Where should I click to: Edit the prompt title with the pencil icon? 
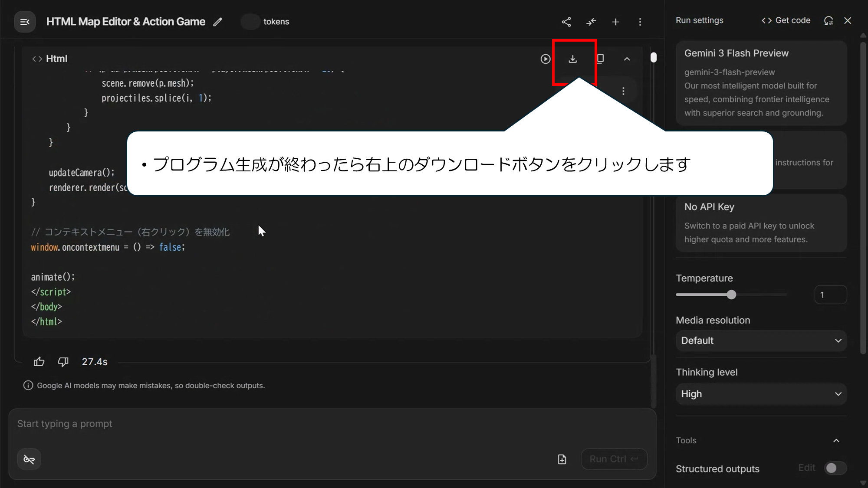pyautogui.click(x=218, y=22)
